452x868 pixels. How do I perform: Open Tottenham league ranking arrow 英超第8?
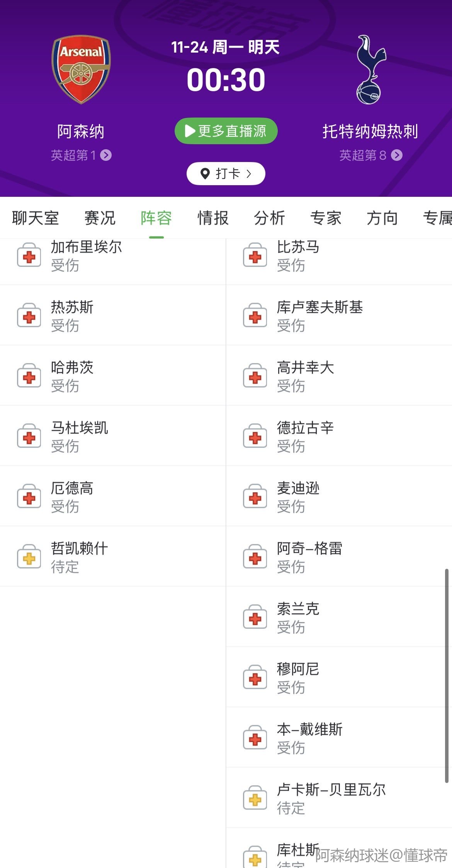(x=397, y=155)
